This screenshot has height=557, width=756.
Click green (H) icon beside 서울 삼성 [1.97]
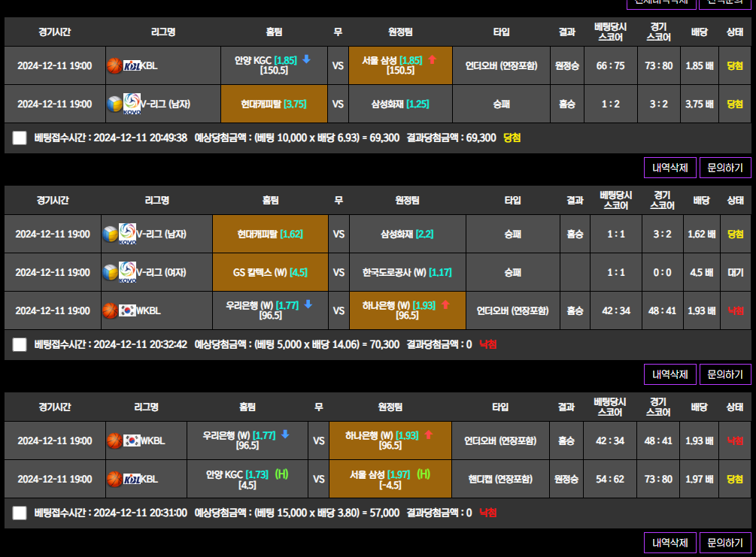[424, 474]
